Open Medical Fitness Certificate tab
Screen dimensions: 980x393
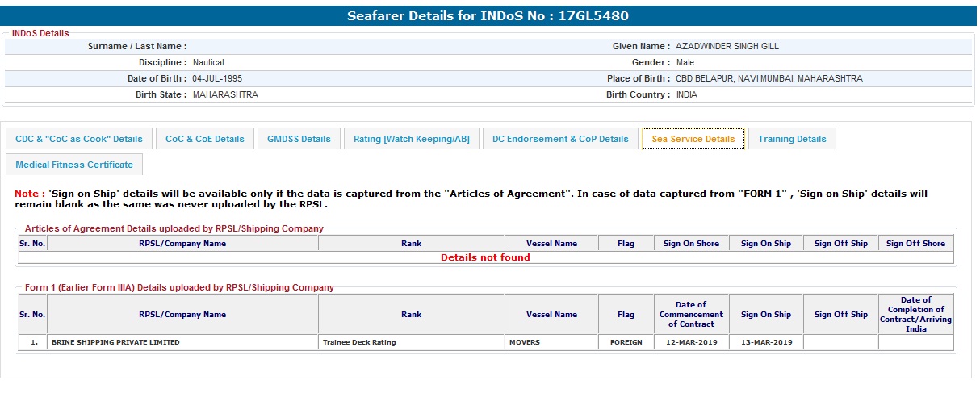[74, 165]
